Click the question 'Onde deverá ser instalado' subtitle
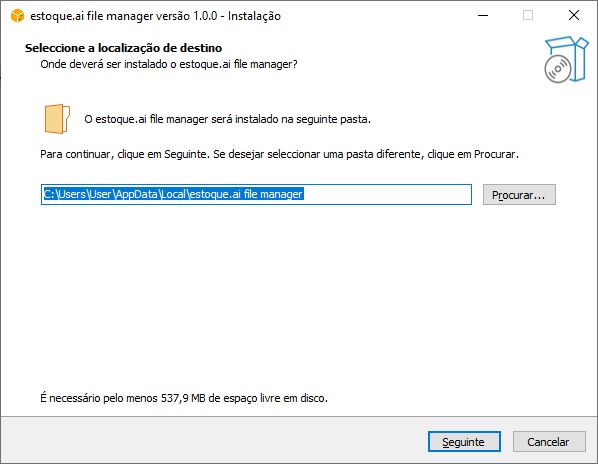 tap(169, 64)
